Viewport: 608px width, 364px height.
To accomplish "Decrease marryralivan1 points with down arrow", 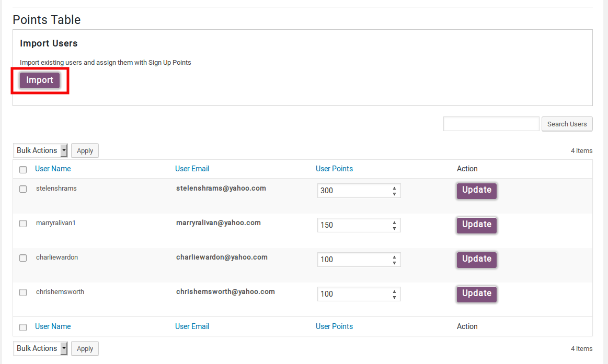I will [x=394, y=228].
